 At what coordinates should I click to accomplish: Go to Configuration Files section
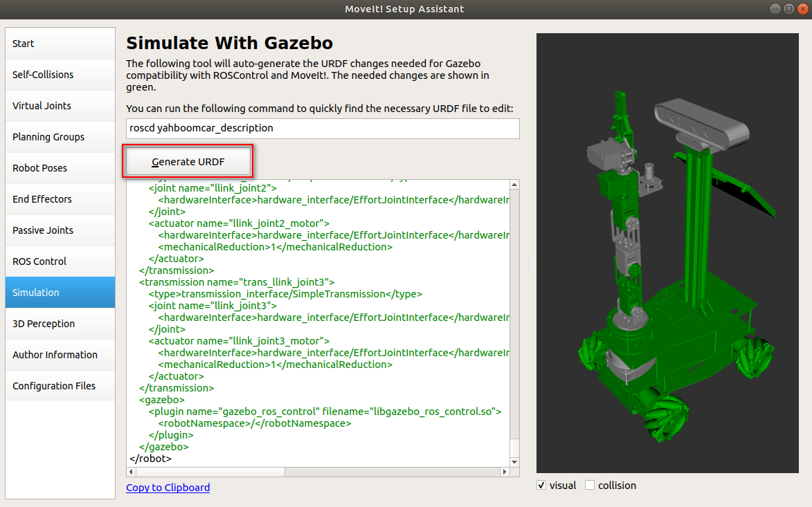pyautogui.click(x=60, y=385)
